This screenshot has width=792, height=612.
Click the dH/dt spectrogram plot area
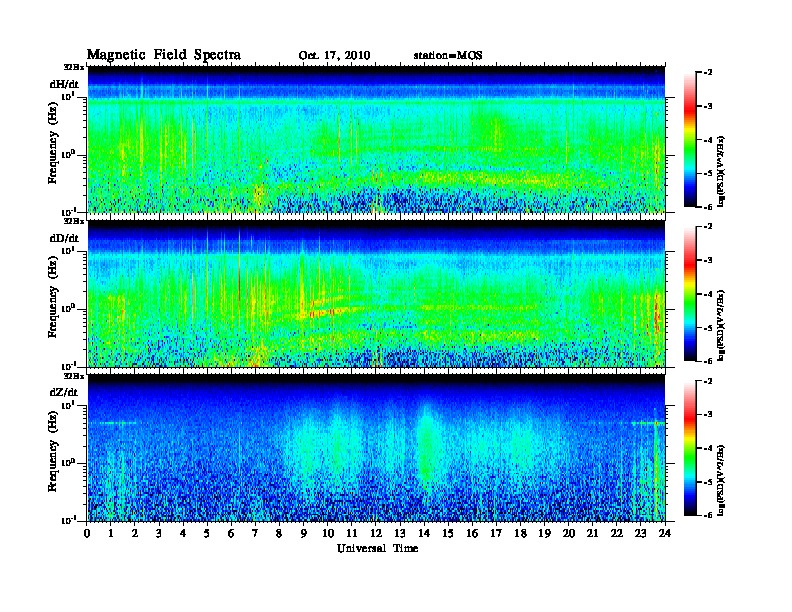tap(376, 139)
